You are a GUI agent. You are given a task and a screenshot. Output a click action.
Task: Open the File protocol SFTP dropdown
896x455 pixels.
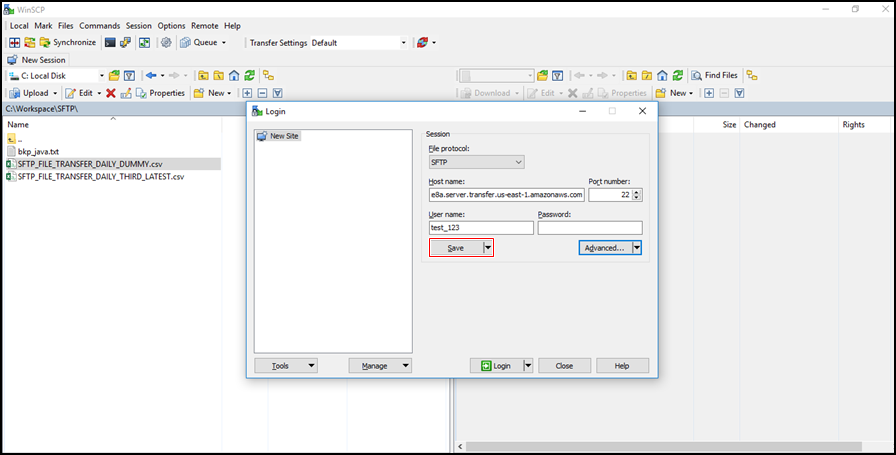(476, 162)
